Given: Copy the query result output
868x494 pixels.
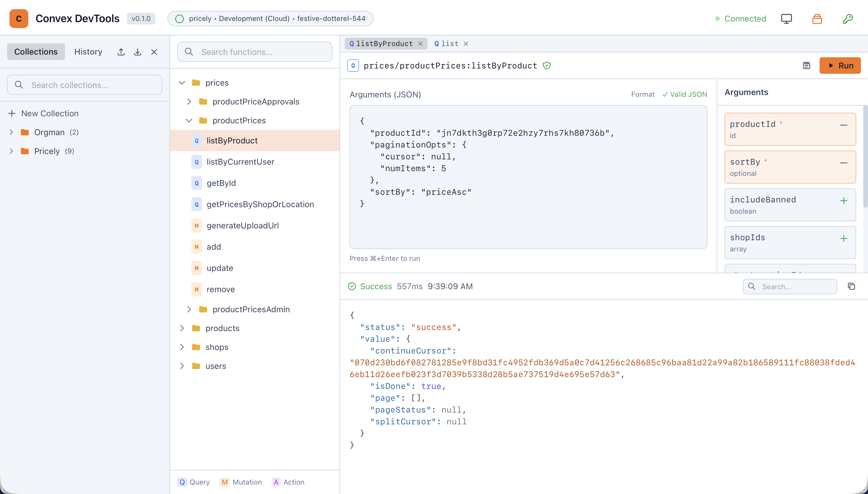Looking at the screenshot, I should click(x=852, y=286).
